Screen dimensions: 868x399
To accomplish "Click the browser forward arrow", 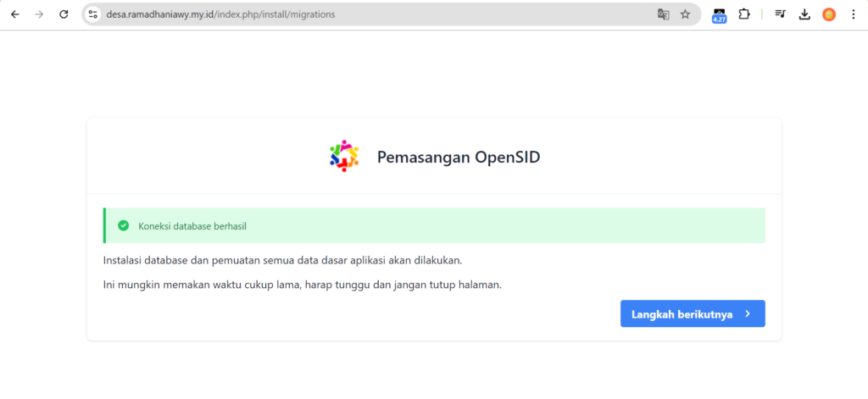I will pyautogui.click(x=39, y=14).
